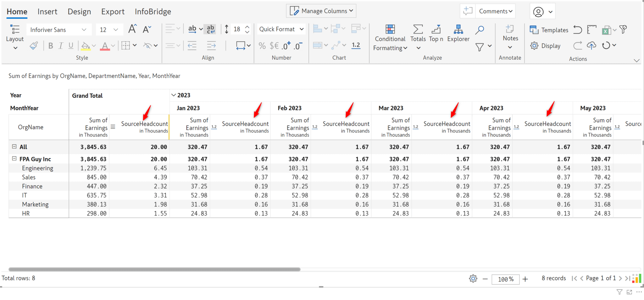Open the Comments panel

click(x=494, y=11)
